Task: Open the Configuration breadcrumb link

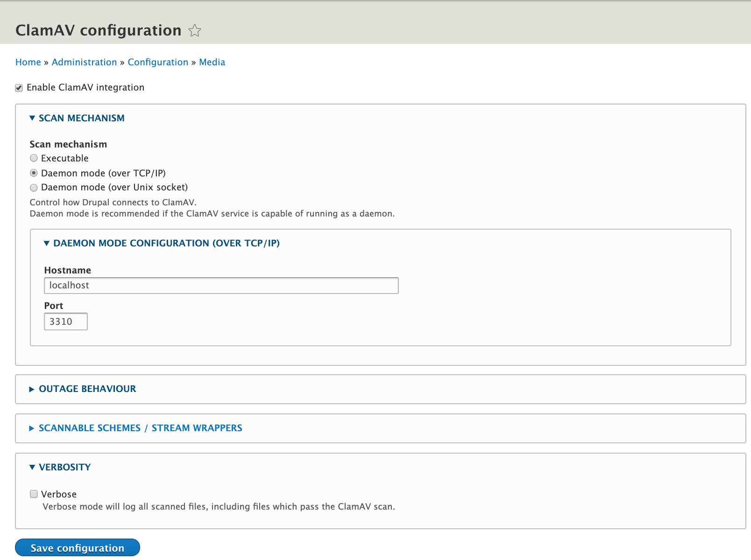Action: point(158,62)
